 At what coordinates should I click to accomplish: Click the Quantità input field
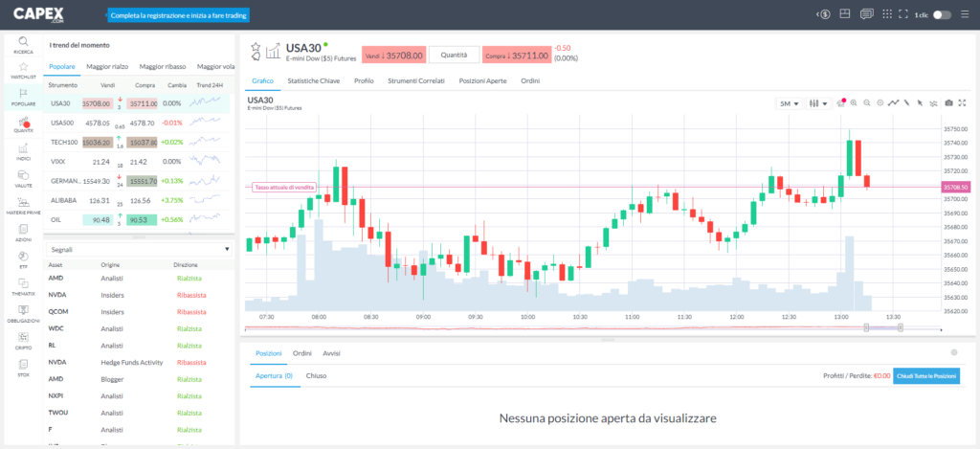(455, 55)
